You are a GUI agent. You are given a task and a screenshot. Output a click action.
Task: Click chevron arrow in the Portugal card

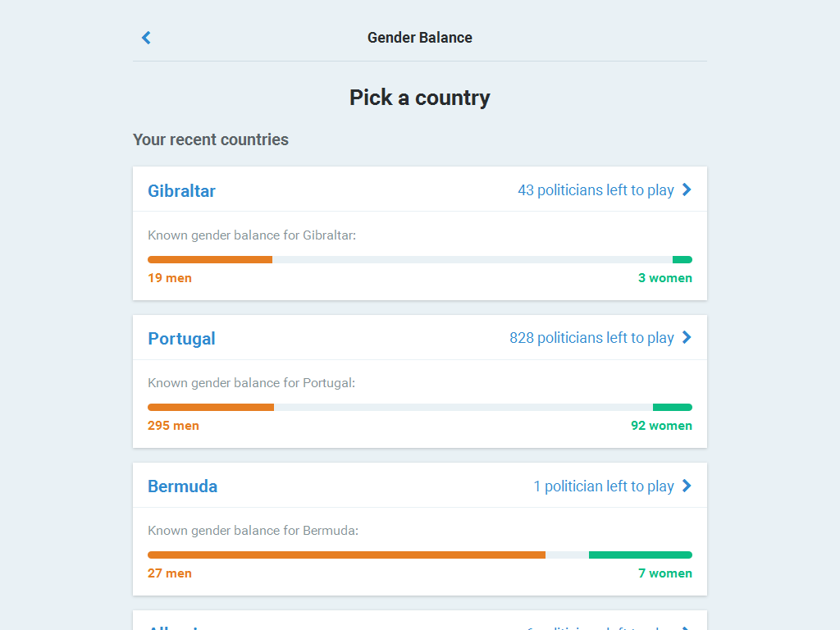(687, 338)
